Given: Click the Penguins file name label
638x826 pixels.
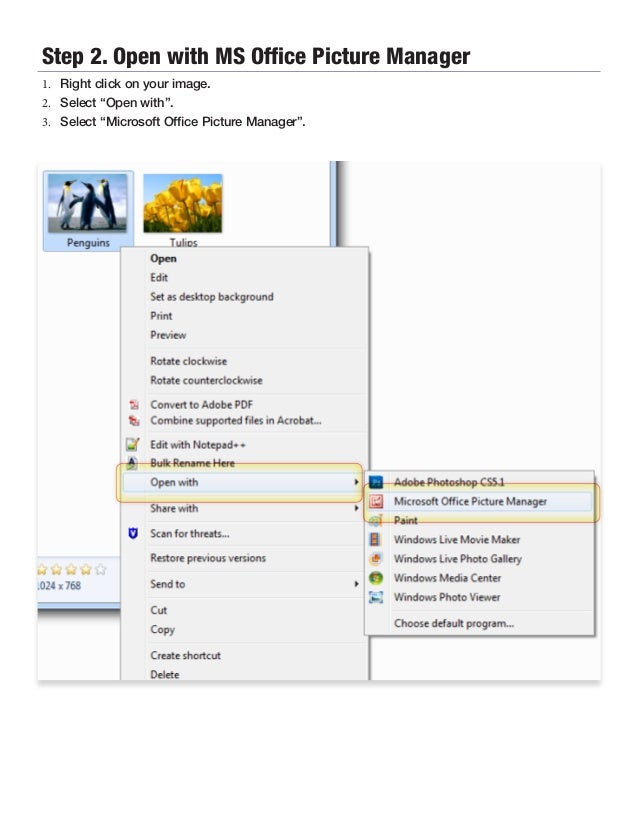Looking at the screenshot, I should [x=88, y=243].
